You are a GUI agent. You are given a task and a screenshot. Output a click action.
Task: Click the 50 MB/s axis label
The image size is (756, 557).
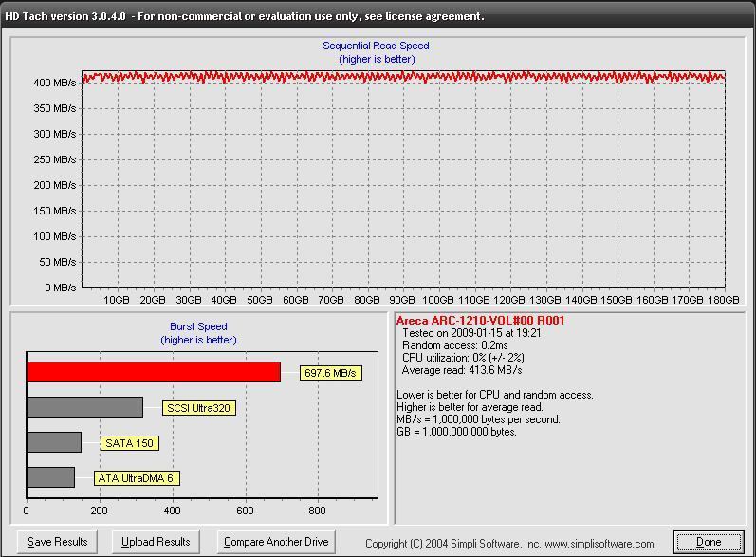tap(57, 262)
